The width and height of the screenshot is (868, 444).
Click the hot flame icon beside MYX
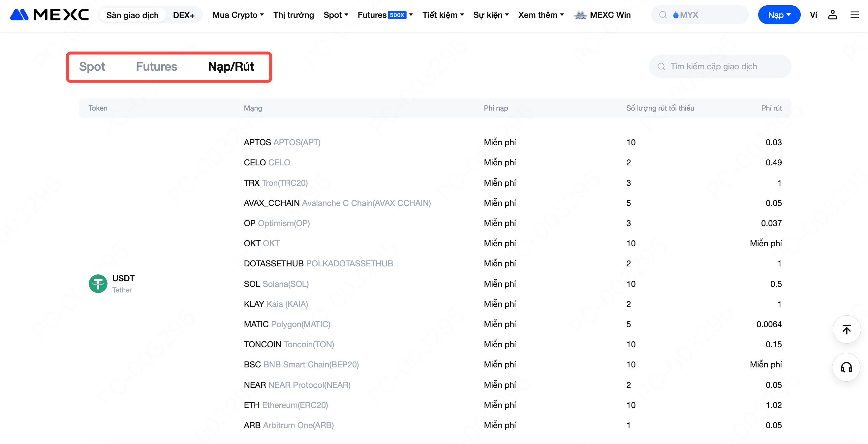tap(676, 15)
